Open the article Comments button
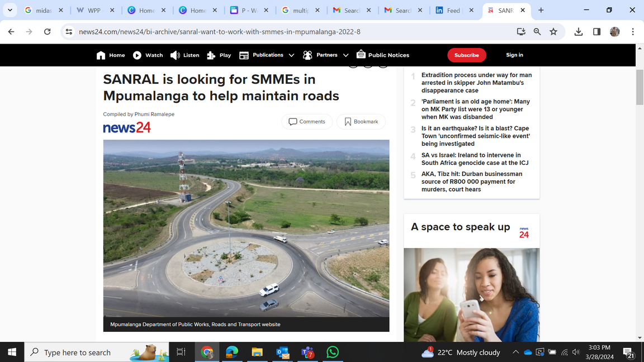 coord(307,121)
